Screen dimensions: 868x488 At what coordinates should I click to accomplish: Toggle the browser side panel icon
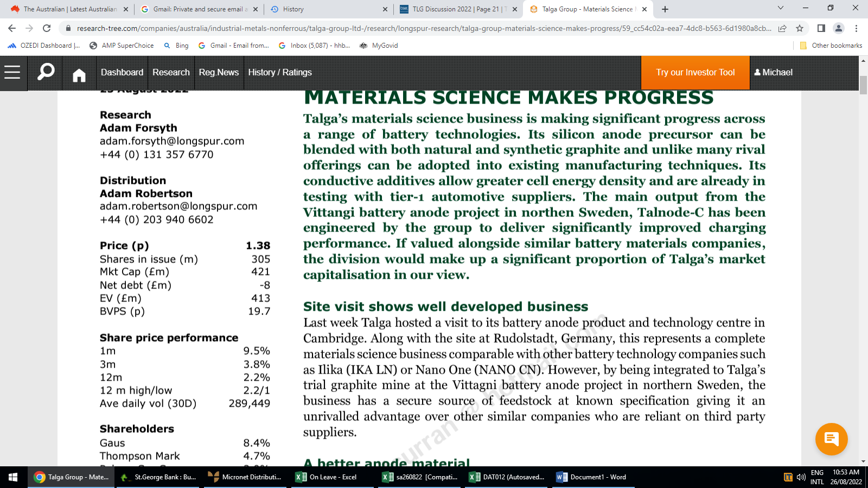(x=821, y=28)
